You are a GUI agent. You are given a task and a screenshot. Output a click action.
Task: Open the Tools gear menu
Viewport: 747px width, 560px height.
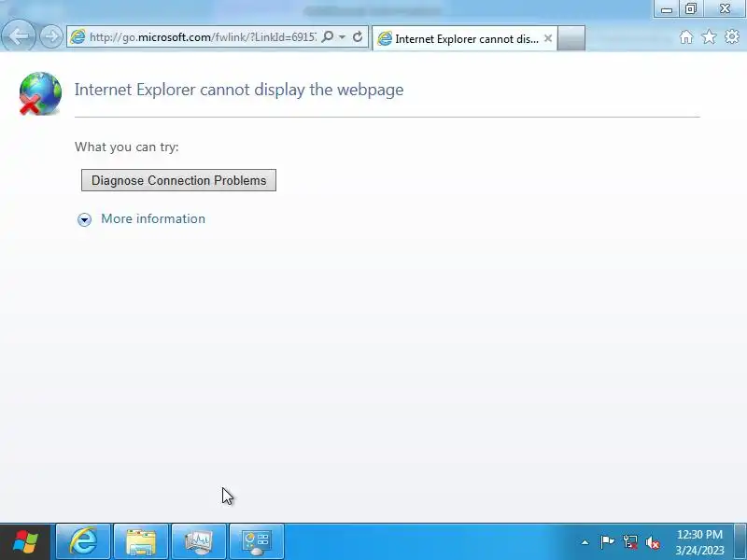point(732,37)
